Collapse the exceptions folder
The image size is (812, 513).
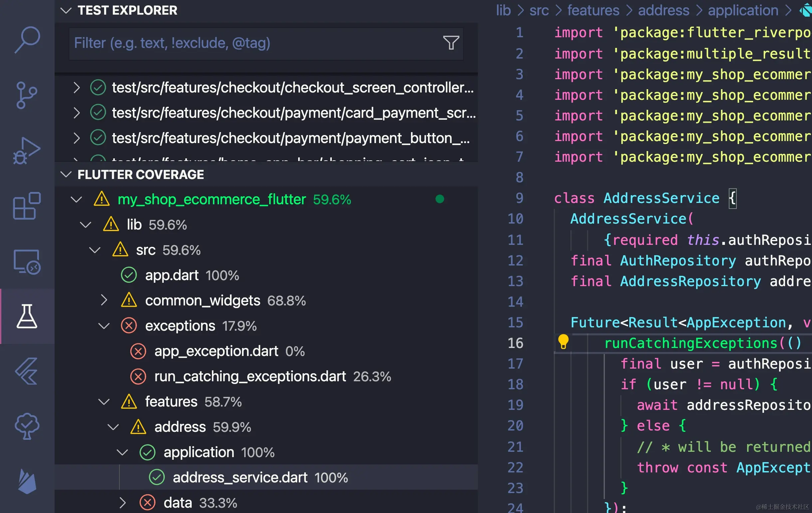104,326
